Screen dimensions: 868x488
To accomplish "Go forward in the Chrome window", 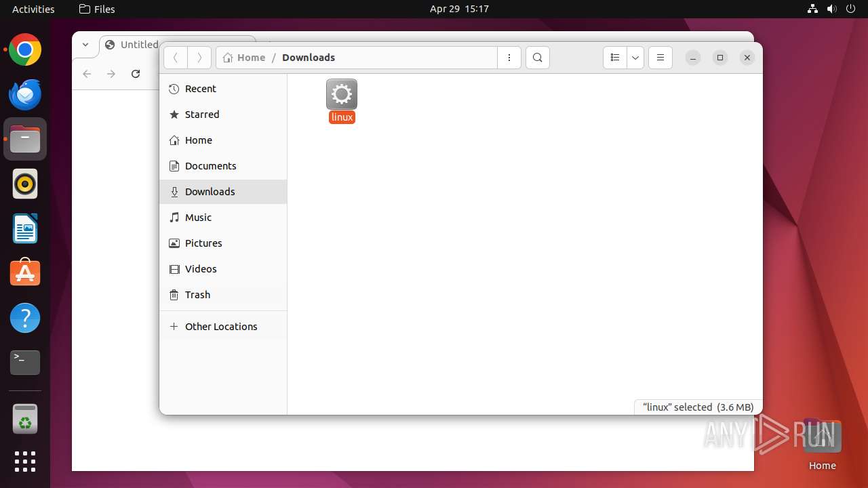I will (111, 74).
